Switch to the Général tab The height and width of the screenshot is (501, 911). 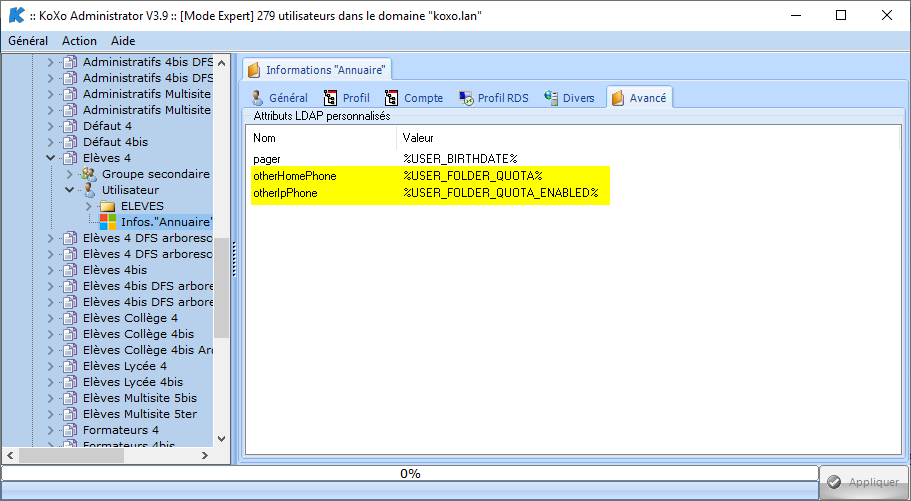pyautogui.click(x=280, y=98)
